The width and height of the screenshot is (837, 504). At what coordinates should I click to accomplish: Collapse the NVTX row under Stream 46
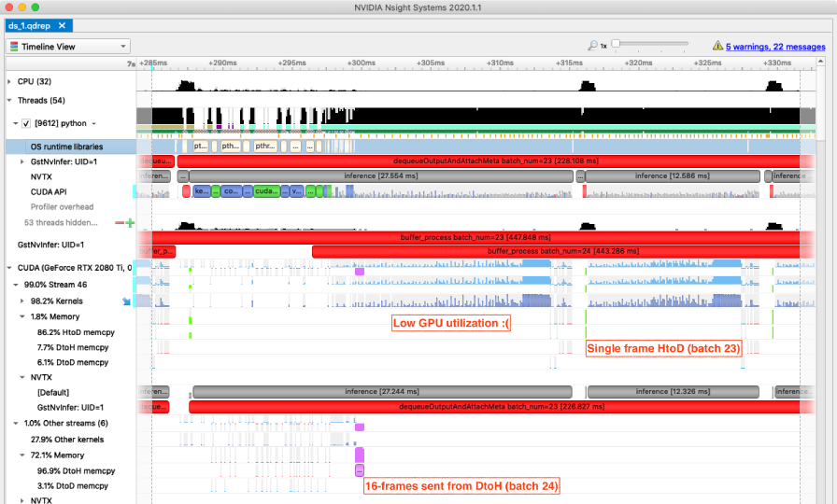pos(21,377)
